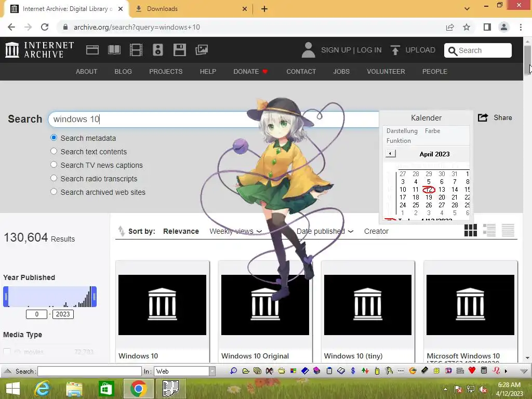Screen dimensions: 532x399
Task: Reload the page
Action: (45, 27)
